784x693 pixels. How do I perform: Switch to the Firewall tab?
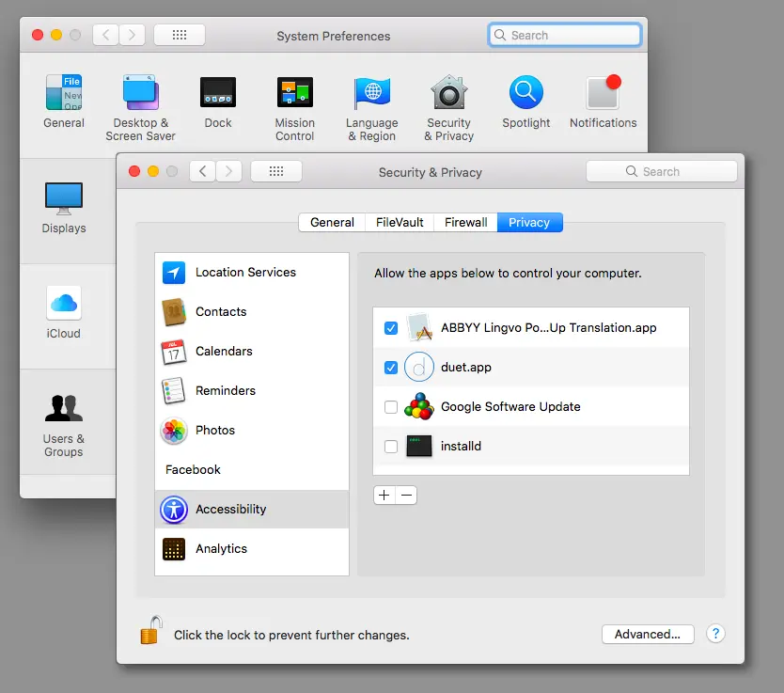[466, 223]
